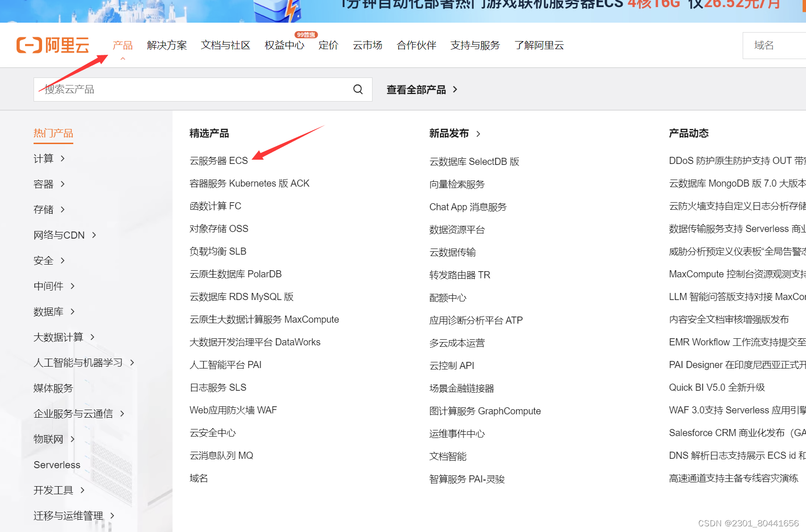The height and width of the screenshot is (532, 806).
Task: Open Chat App 消息服务
Action: [x=468, y=207]
